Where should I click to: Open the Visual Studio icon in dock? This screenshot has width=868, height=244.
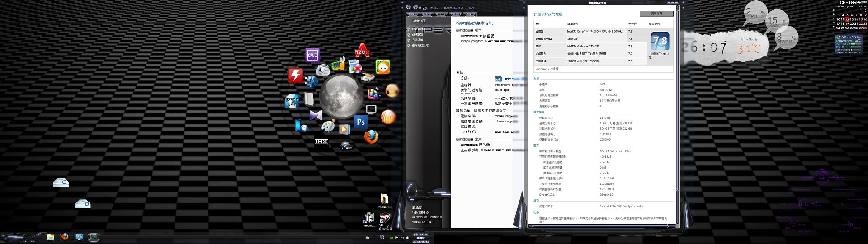(315, 115)
